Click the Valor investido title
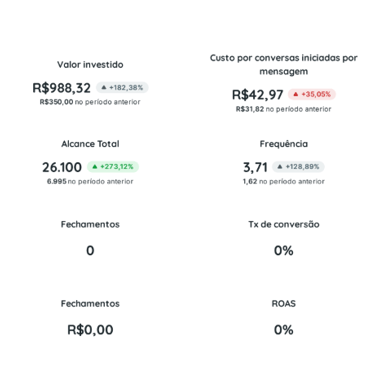This screenshot has width=375, height=367. click(x=90, y=64)
